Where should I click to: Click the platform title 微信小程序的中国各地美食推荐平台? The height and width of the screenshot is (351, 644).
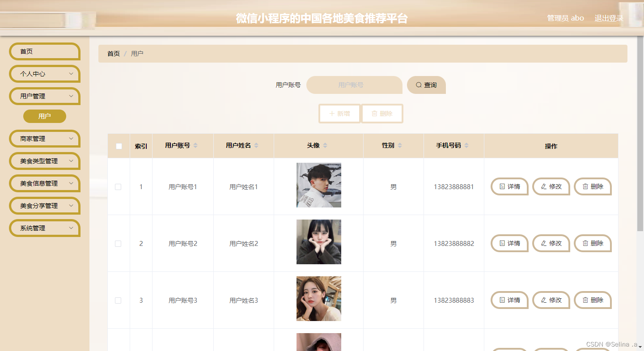pos(322,18)
